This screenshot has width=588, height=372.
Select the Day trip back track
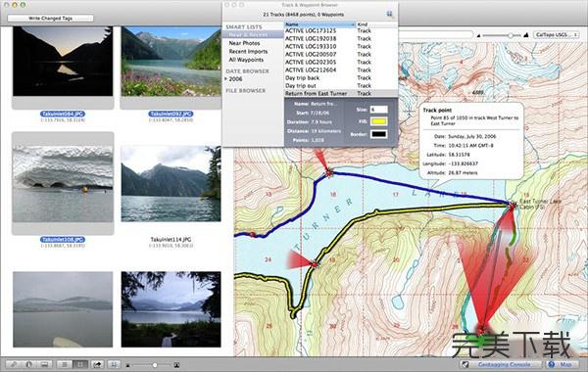tap(340, 78)
